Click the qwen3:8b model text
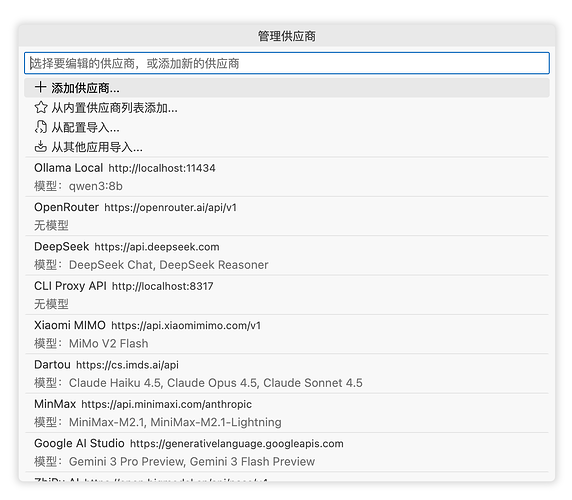This screenshot has width=572, height=500. click(96, 186)
